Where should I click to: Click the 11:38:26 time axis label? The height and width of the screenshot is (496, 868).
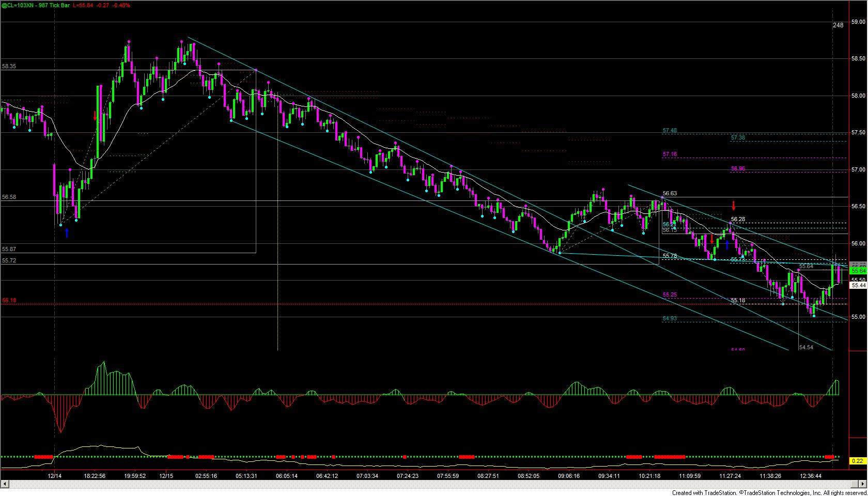tap(770, 475)
